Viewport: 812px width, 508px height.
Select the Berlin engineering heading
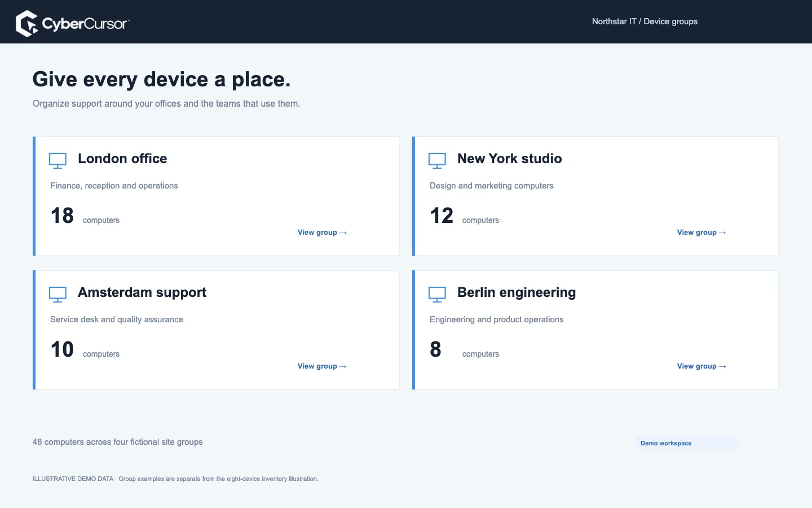click(x=517, y=292)
